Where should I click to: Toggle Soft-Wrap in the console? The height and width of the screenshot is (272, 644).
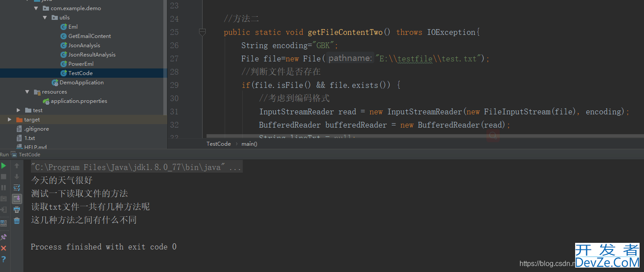tap(17, 188)
